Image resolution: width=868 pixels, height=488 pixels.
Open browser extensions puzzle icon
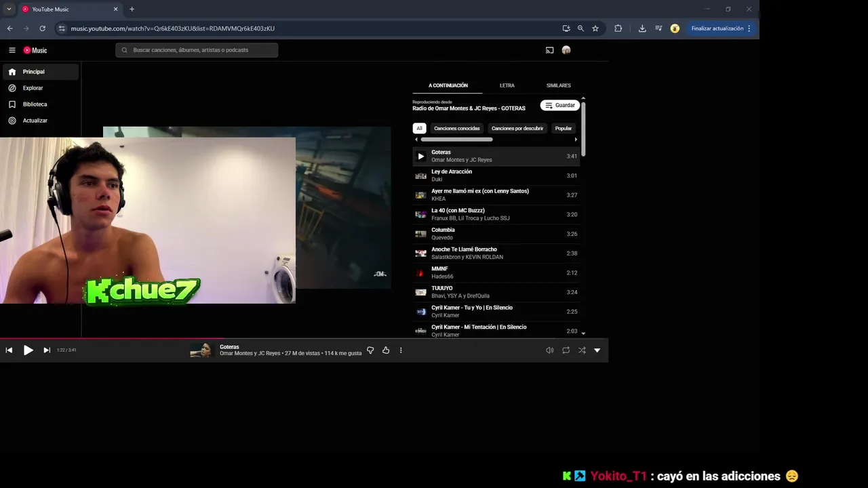(x=618, y=28)
